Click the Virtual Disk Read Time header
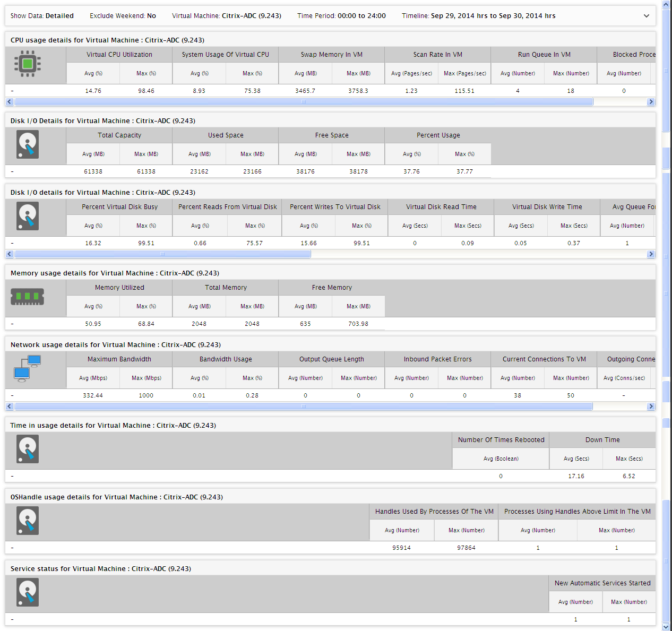Viewport: 672px width, 631px height. click(x=441, y=207)
